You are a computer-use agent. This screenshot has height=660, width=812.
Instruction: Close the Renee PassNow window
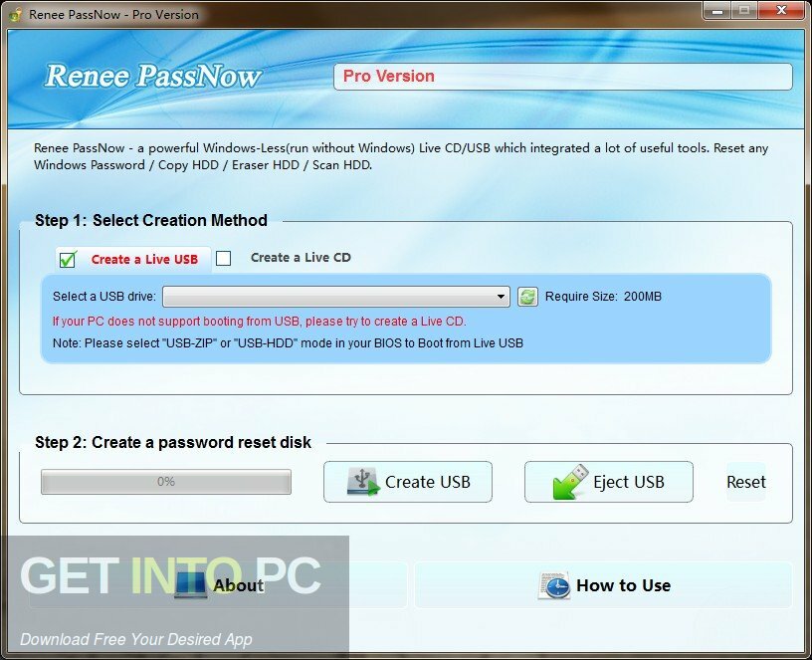pyautogui.click(x=781, y=10)
